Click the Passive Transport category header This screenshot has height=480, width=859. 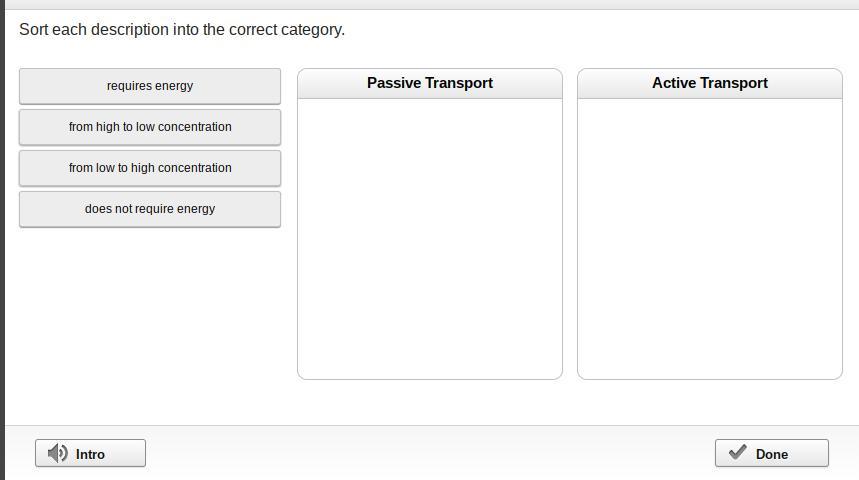430,83
